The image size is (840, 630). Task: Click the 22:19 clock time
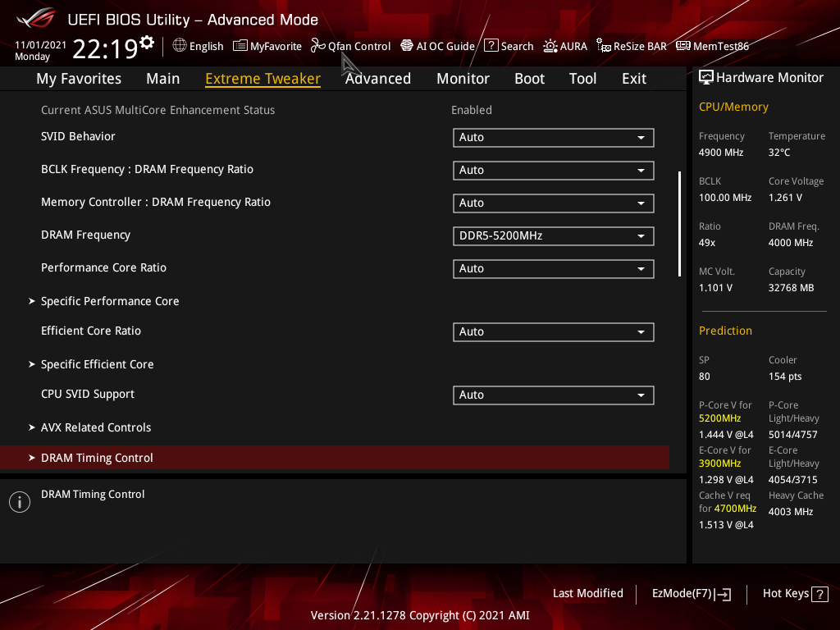coord(105,49)
